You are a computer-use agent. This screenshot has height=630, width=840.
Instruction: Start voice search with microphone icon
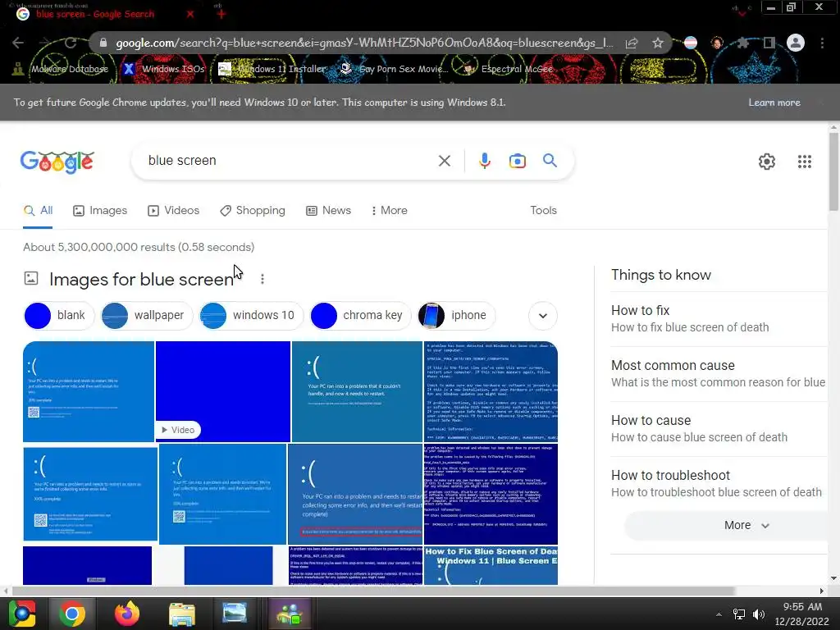pyautogui.click(x=484, y=161)
